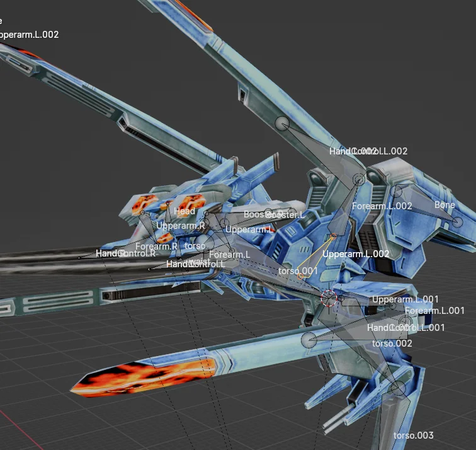Click the Booster.L bone label
476x450 pixels.
coord(285,215)
